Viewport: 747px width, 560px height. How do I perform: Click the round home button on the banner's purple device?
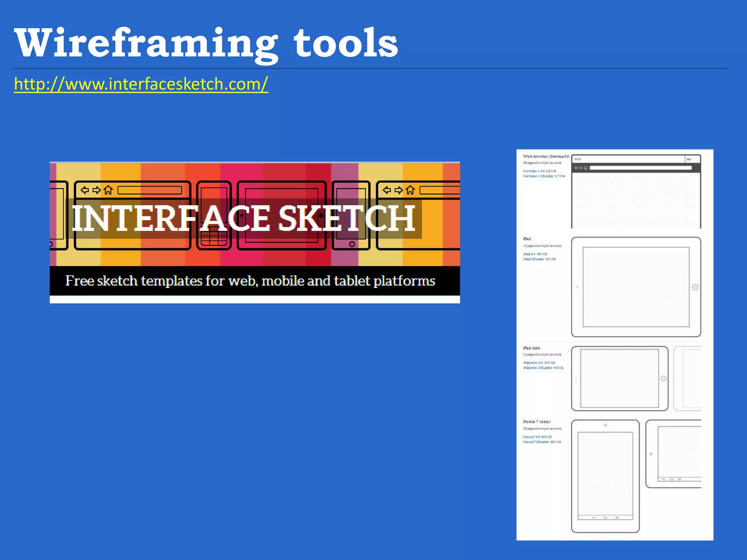[352, 244]
